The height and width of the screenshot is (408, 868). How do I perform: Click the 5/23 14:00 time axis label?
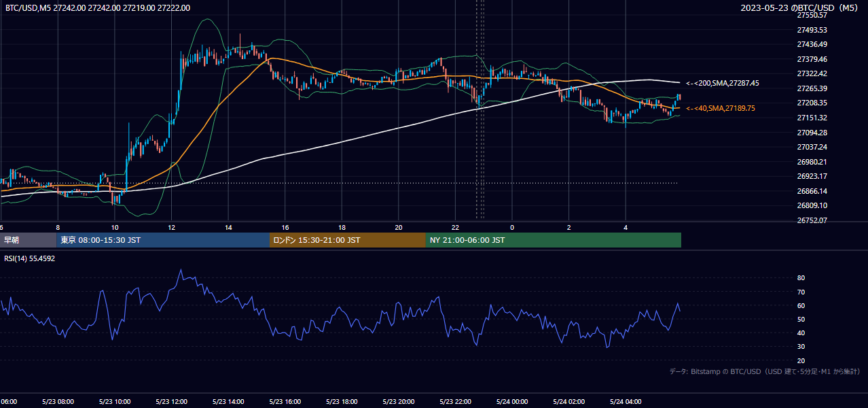(228, 402)
